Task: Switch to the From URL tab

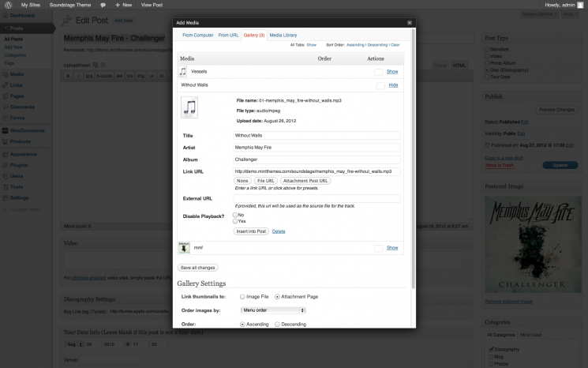Action: pyautogui.click(x=228, y=36)
